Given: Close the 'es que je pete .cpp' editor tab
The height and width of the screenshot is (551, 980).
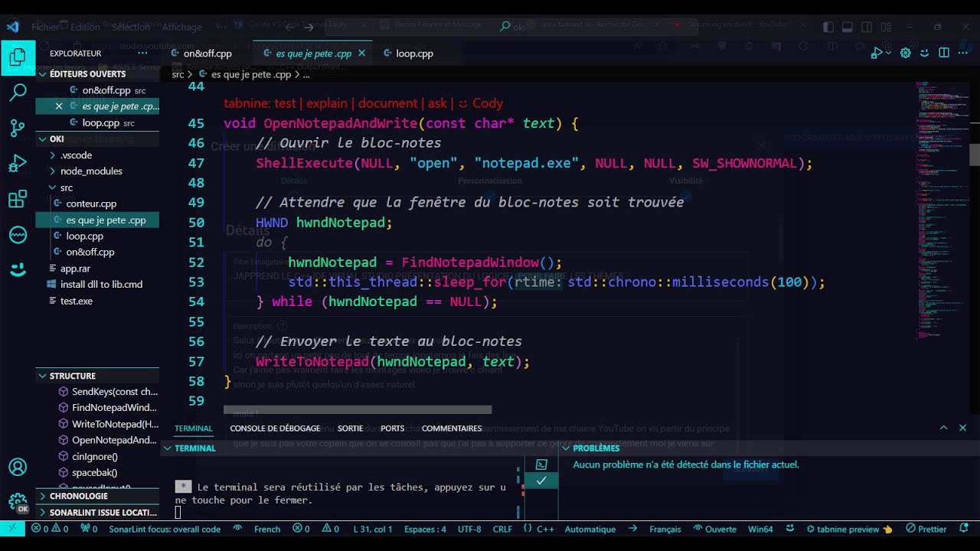Looking at the screenshot, I should (361, 54).
